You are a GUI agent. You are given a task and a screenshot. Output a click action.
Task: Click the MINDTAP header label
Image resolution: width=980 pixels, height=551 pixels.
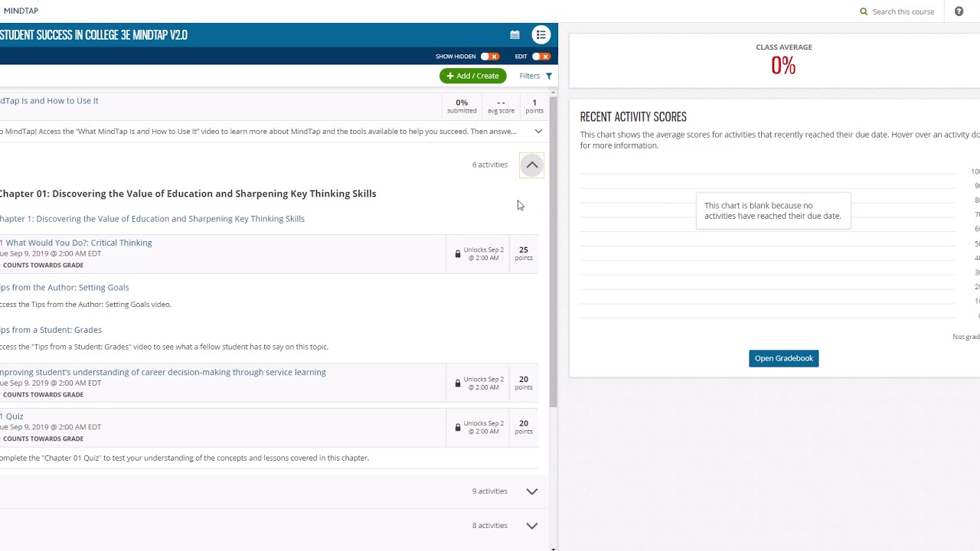[x=21, y=11]
